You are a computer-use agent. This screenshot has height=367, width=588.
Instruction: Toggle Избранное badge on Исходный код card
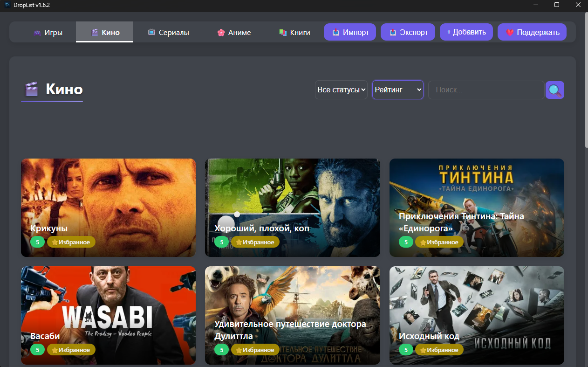(439, 350)
